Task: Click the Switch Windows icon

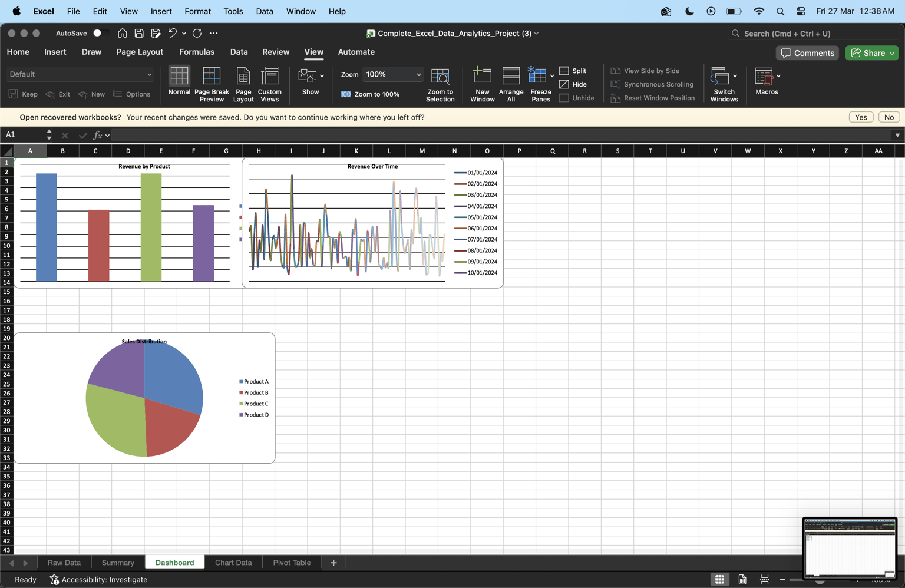Action: point(720,75)
